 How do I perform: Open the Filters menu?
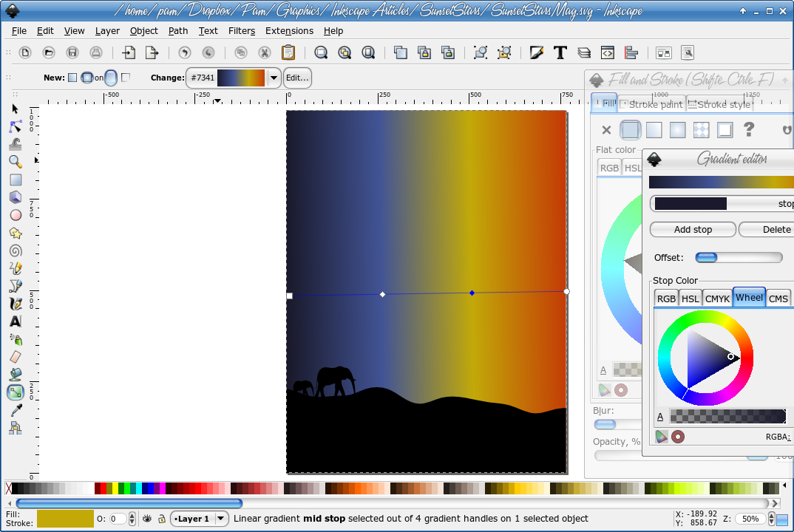(242, 31)
